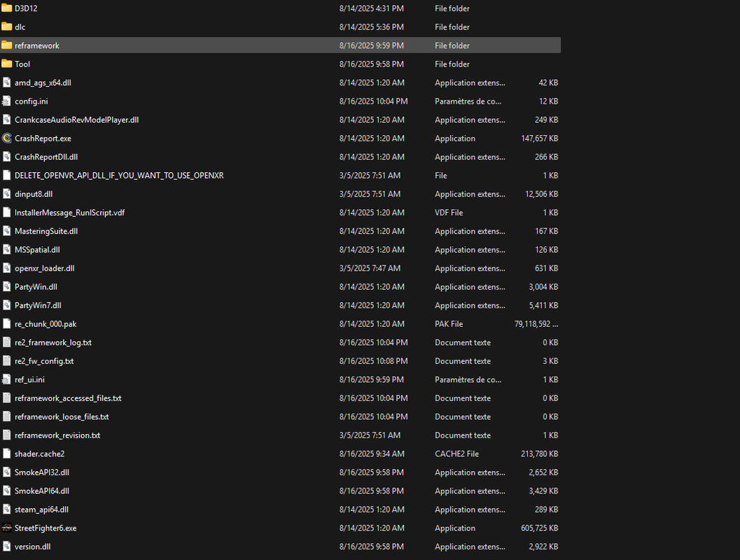The width and height of the screenshot is (740, 560).
Task: Select the DELETE_OPENVR_API_DLL_IF_YOU_WANT_TO_USE_OPENXR file name
Action: pos(119,176)
